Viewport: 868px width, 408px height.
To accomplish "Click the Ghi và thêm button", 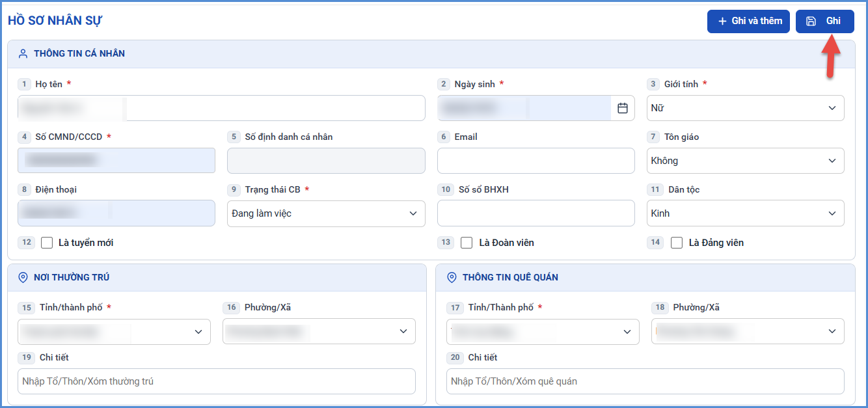I will (749, 21).
